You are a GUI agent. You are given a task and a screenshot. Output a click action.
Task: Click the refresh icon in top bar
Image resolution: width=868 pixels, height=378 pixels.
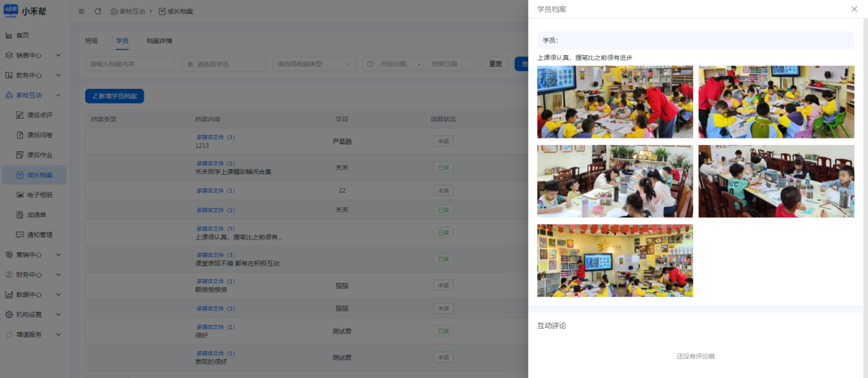pyautogui.click(x=98, y=11)
